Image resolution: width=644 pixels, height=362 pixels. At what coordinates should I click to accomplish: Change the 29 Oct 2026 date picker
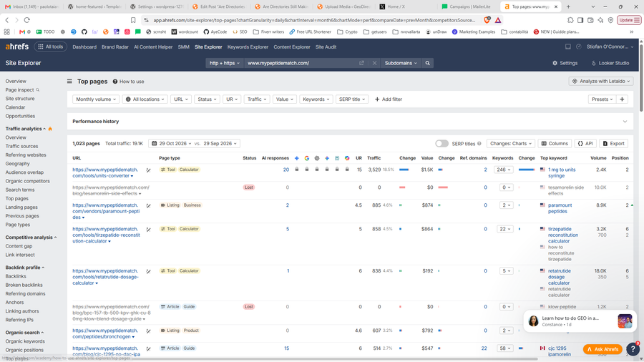pos(171,144)
